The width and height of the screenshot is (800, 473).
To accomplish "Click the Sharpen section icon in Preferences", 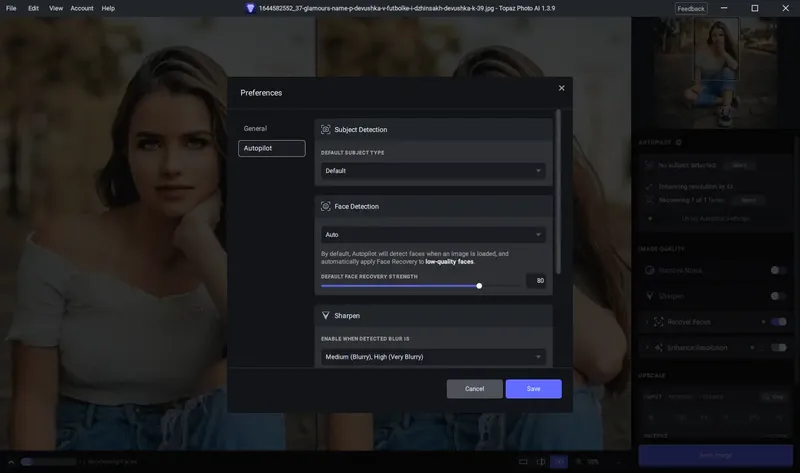I will pyautogui.click(x=326, y=316).
